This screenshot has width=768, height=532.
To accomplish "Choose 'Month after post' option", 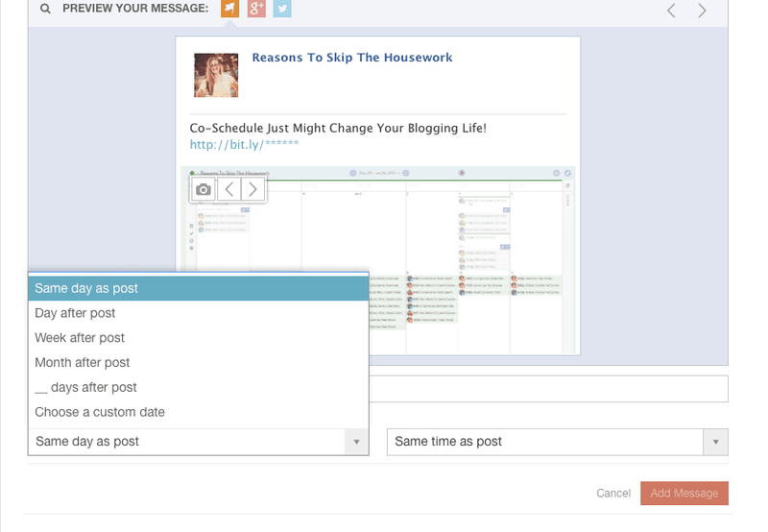I will [x=199, y=362].
